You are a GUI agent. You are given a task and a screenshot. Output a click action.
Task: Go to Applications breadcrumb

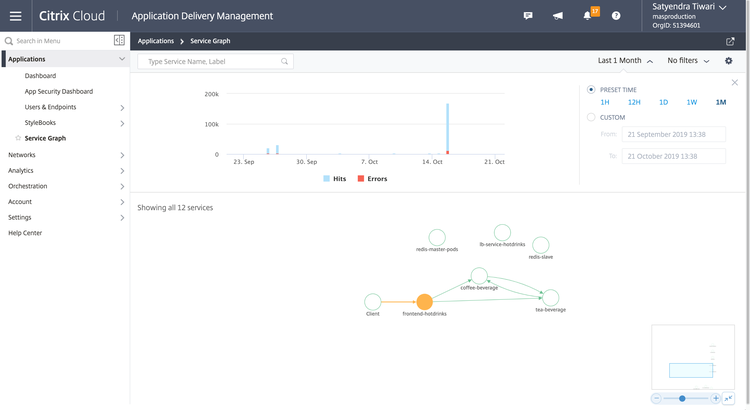tap(155, 41)
